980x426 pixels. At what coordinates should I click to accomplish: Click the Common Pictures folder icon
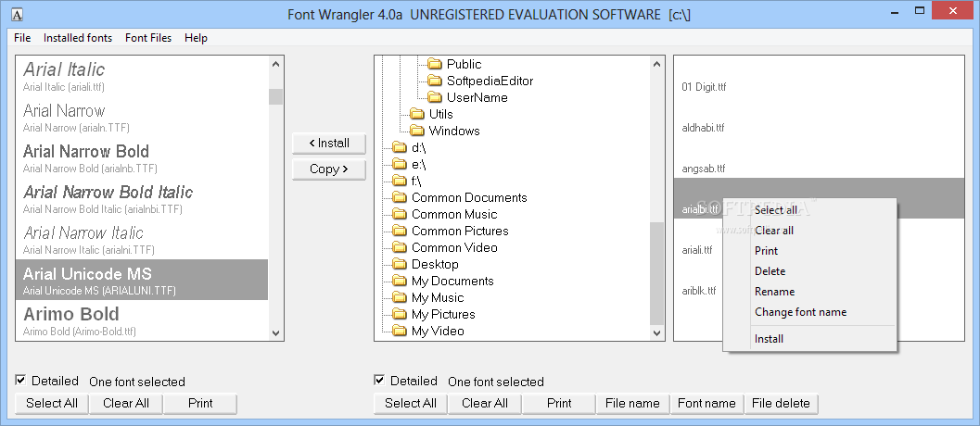point(400,232)
